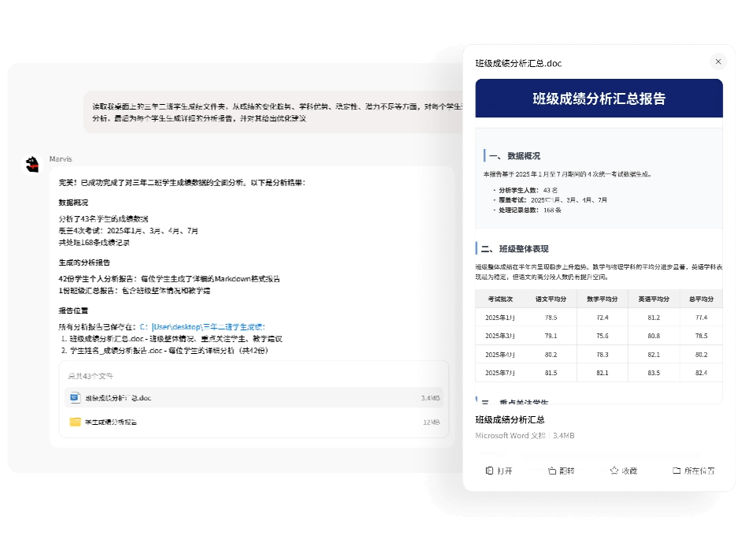
Task: Click the Microsoft Word 文档 file type label
Action: pos(510,436)
